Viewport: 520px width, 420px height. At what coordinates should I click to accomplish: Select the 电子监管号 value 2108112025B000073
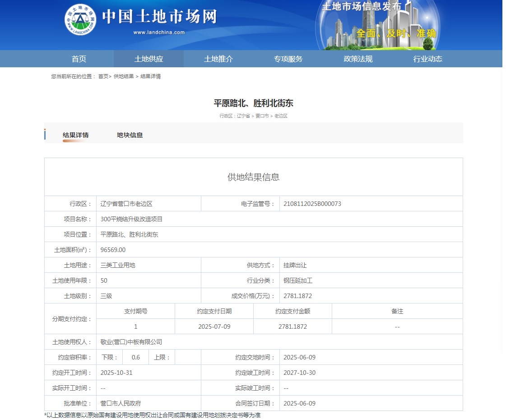pyautogui.click(x=312, y=204)
